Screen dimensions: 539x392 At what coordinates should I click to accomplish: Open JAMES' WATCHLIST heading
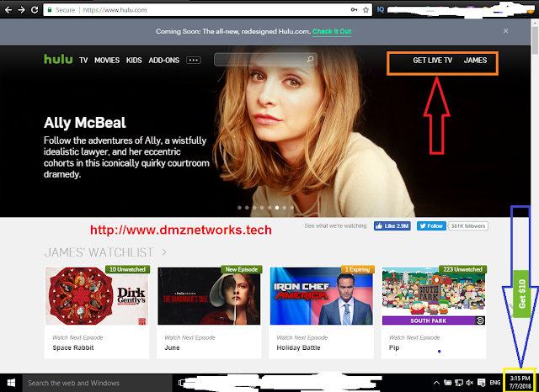(99, 252)
